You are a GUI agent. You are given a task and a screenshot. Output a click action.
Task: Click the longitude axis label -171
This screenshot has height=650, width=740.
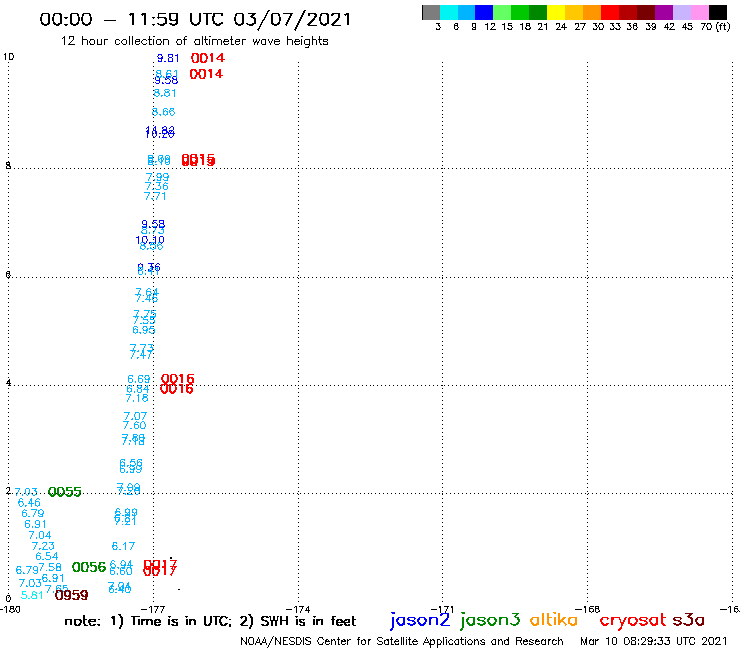coord(443,609)
